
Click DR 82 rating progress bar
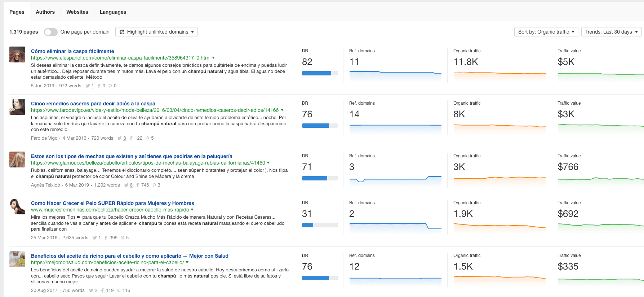click(320, 73)
